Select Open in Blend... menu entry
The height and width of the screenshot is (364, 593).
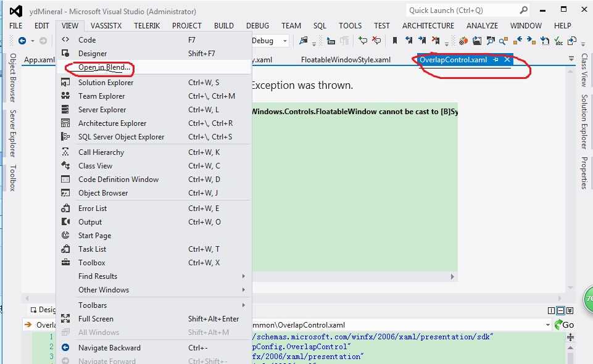pos(154,67)
